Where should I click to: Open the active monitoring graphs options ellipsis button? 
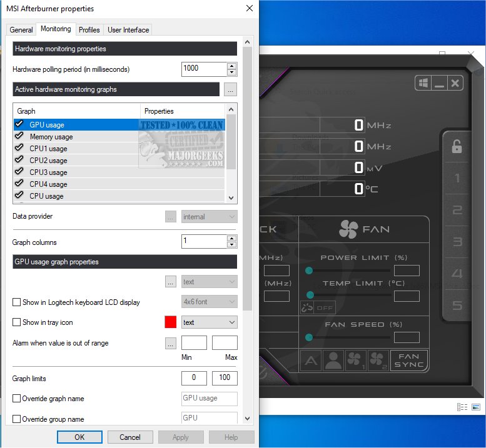[x=230, y=89]
